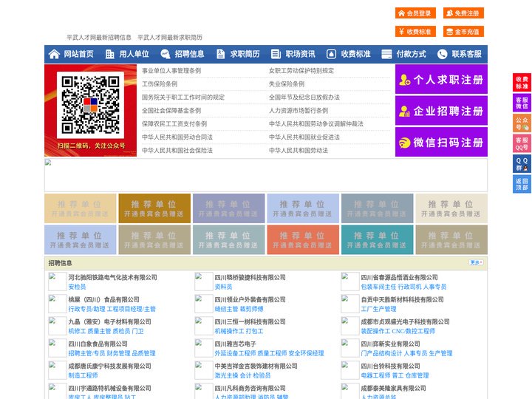Click the 返回顶部 sidebar icon
The width and height of the screenshot is (532, 399).
pos(522,184)
